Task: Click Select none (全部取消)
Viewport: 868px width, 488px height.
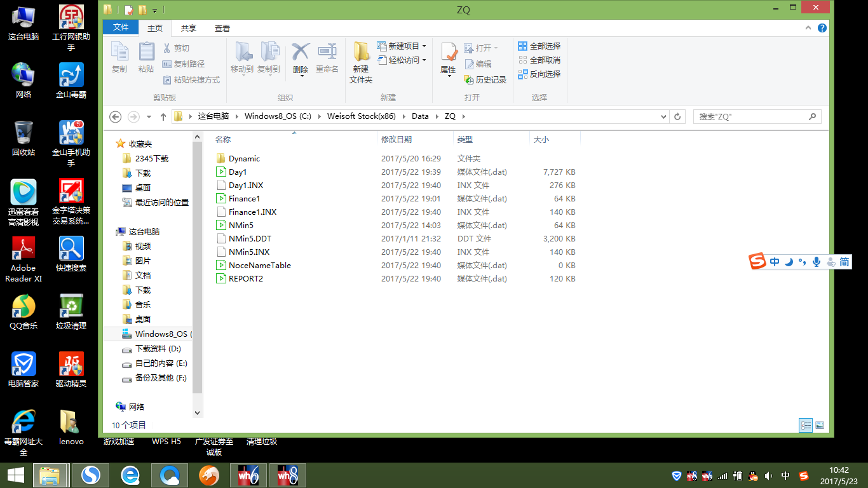Action: click(539, 60)
